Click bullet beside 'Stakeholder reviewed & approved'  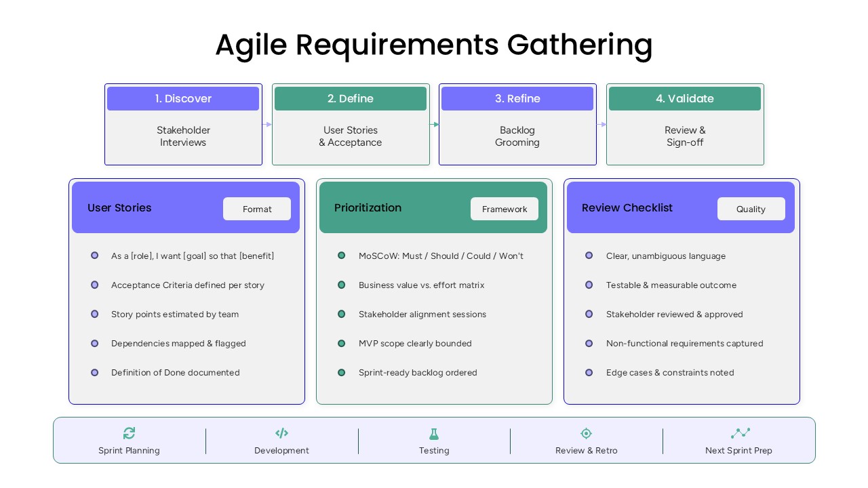click(589, 314)
